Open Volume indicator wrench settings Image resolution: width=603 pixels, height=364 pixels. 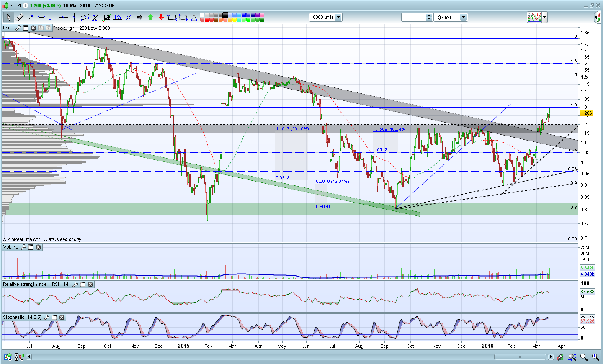(x=23, y=247)
